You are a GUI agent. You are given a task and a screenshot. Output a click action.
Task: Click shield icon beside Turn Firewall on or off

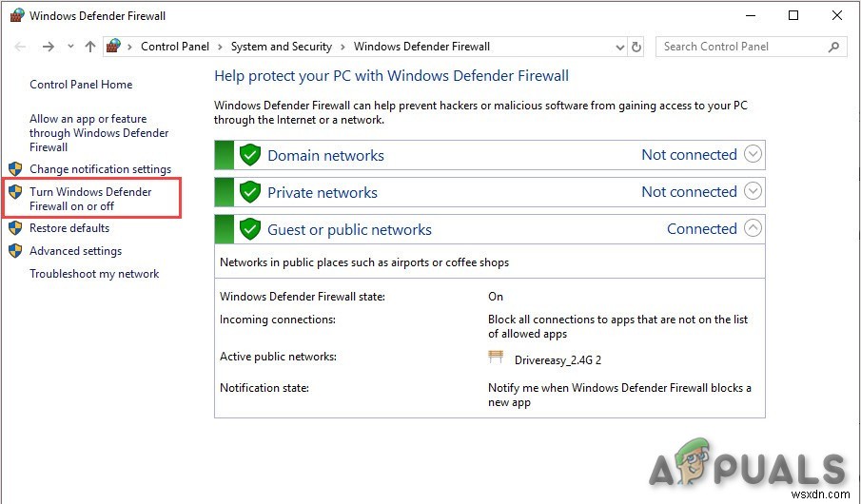15,191
